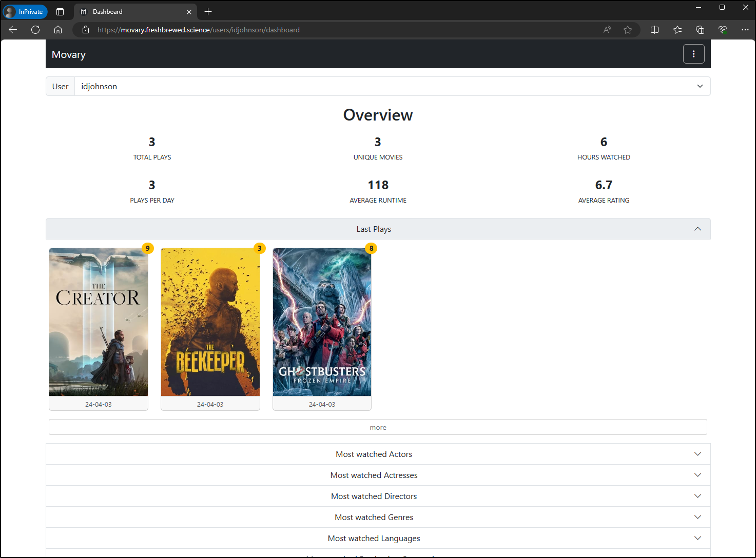The image size is (756, 558).
Task: Click the 24-04-03 date under Ghostbusters
Action: pyautogui.click(x=322, y=404)
